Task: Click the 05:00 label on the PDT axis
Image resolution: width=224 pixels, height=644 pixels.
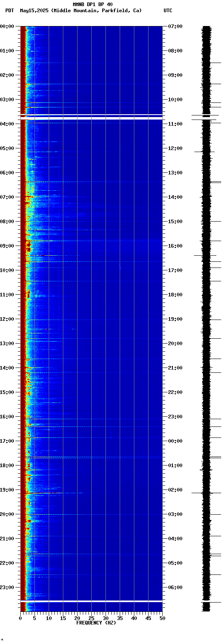Action: [x=7, y=148]
